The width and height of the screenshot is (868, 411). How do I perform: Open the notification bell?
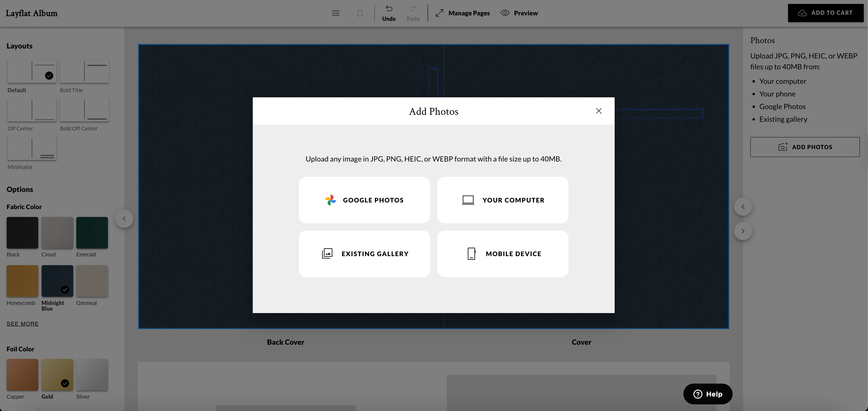pos(360,13)
